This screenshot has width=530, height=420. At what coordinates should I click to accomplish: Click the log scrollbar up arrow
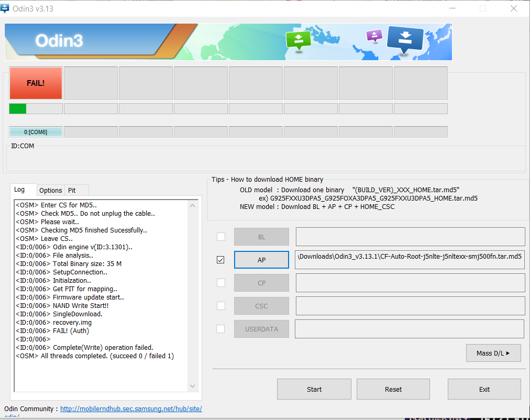192,205
